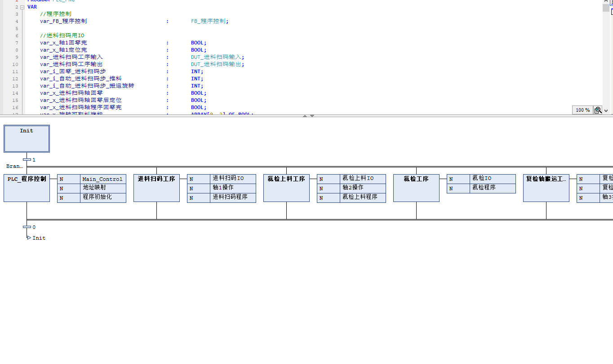Select the 氦检上料工序 step
Screen dimensions: 613x364
[286, 188]
